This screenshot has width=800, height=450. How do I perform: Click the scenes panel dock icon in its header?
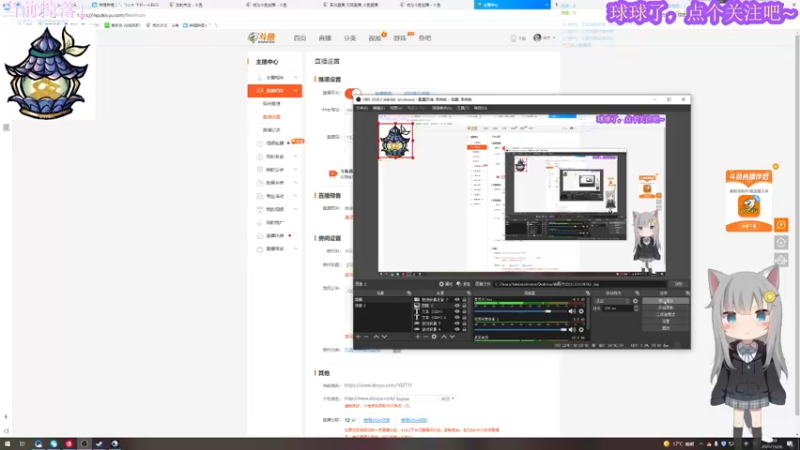pyautogui.click(x=409, y=293)
